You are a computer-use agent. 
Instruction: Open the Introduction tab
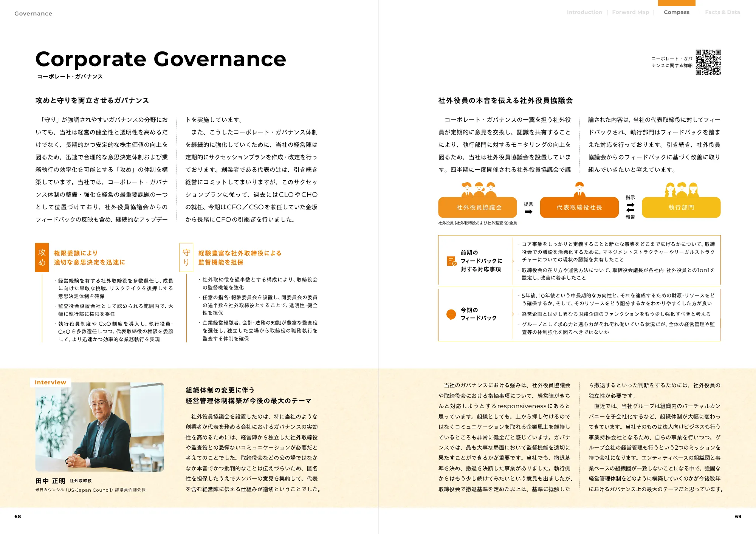pos(584,12)
